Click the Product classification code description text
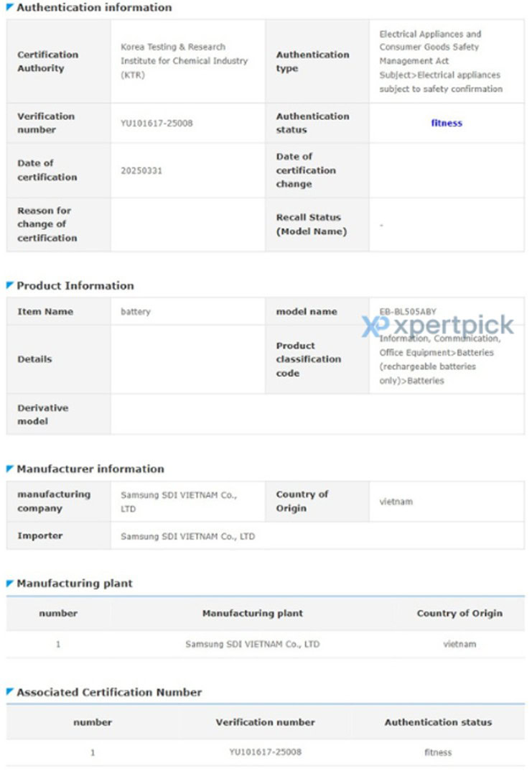 [x=439, y=359]
